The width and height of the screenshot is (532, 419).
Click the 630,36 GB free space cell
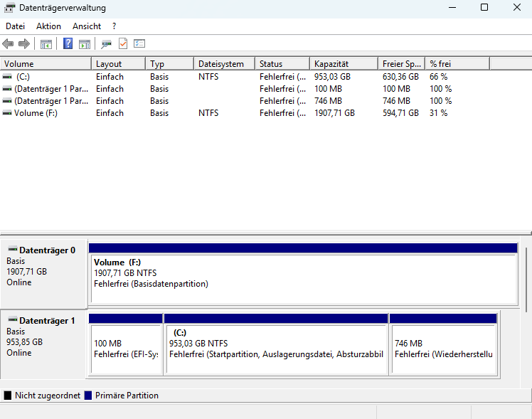tap(400, 77)
